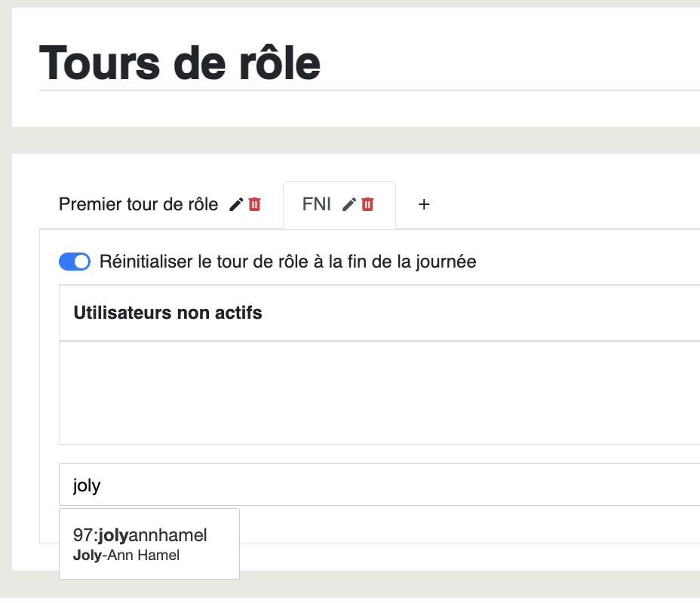
Task: Open the "+" tab to create a rotation
Action: [x=424, y=204]
